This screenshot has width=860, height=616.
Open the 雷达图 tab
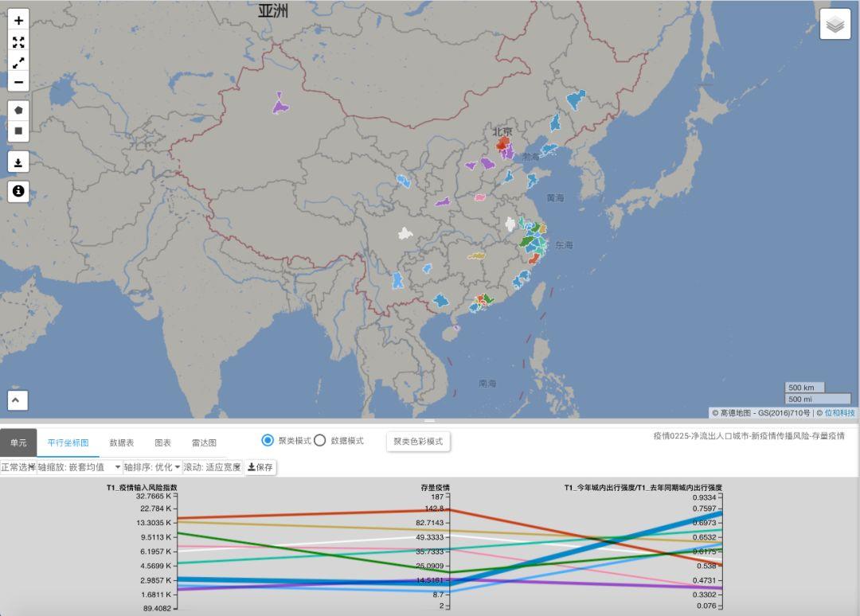tap(204, 443)
